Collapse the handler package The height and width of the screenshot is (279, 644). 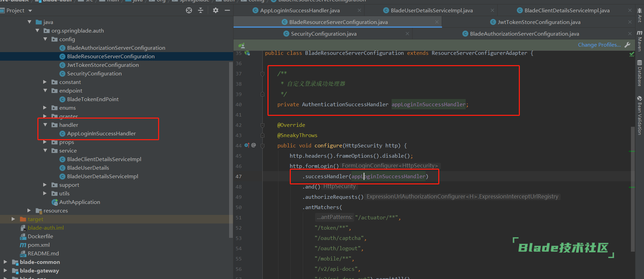(x=45, y=125)
